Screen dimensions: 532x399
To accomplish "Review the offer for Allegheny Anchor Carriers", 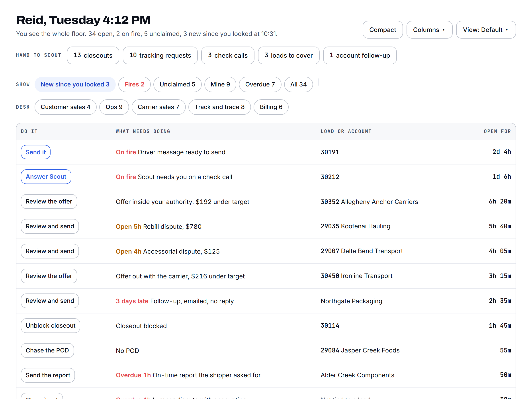I will (x=49, y=201).
